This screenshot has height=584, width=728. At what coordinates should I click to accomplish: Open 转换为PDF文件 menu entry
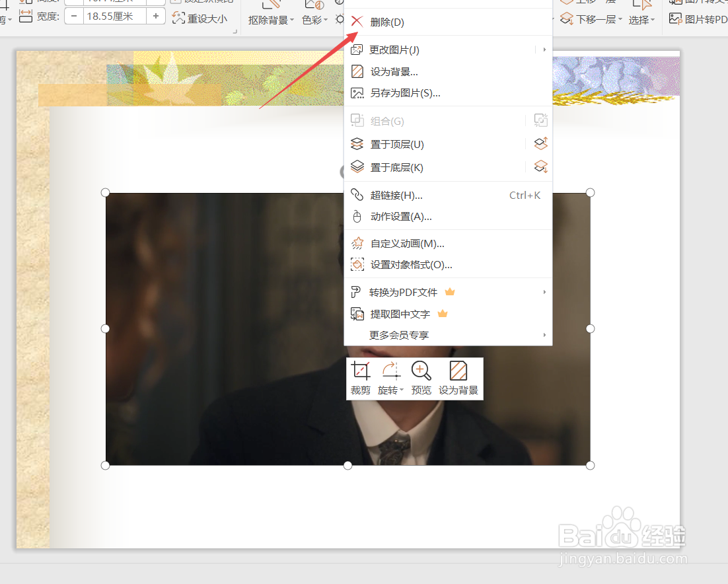pyautogui.click(x=448, y=292)
